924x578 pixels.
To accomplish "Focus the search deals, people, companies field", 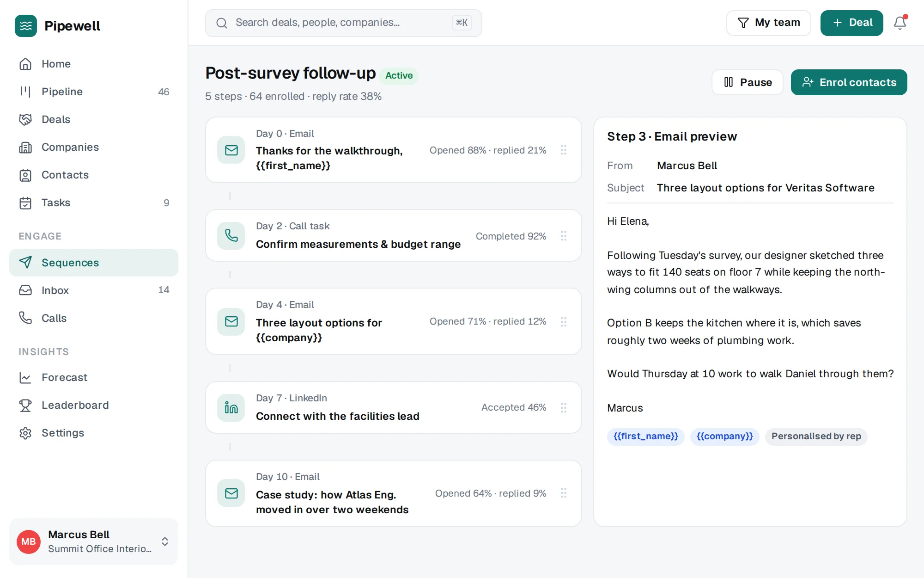I will [x=344, y=23].
